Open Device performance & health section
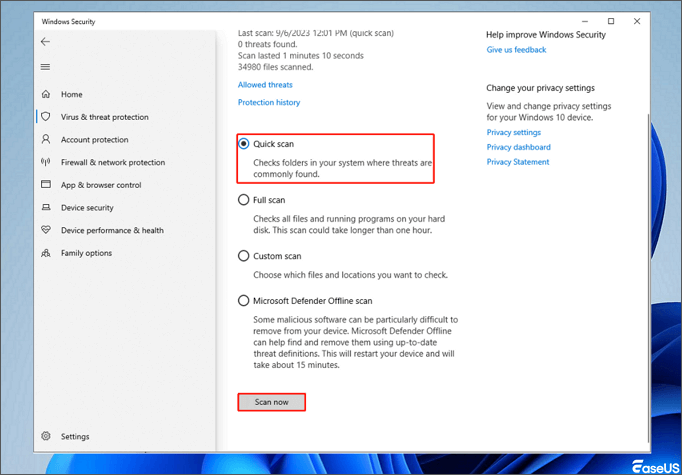682x475 pixels. (x=113, y=230)
